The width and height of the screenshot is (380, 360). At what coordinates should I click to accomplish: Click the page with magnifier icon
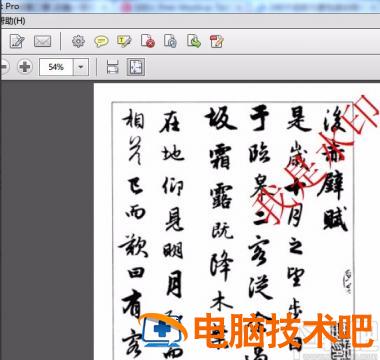pyautogui.click(x=170, y=41)
